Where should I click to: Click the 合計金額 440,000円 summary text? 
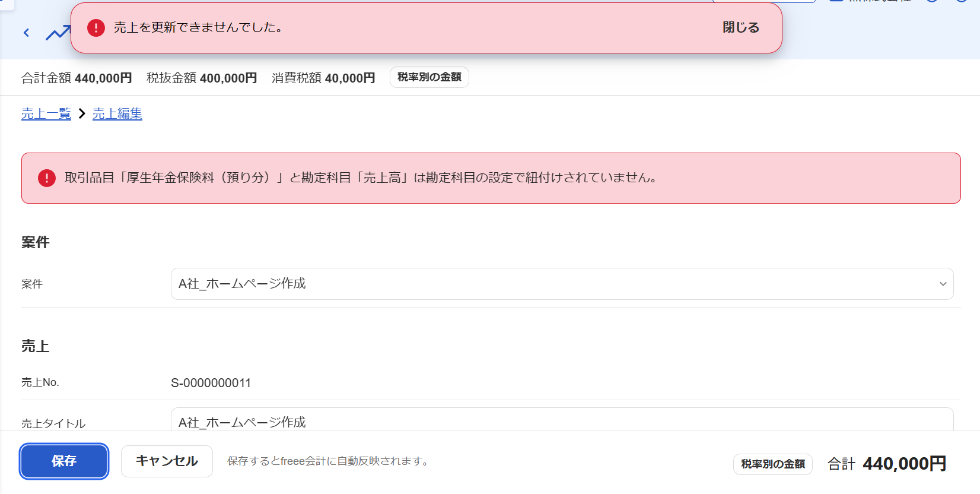point(77,78)
